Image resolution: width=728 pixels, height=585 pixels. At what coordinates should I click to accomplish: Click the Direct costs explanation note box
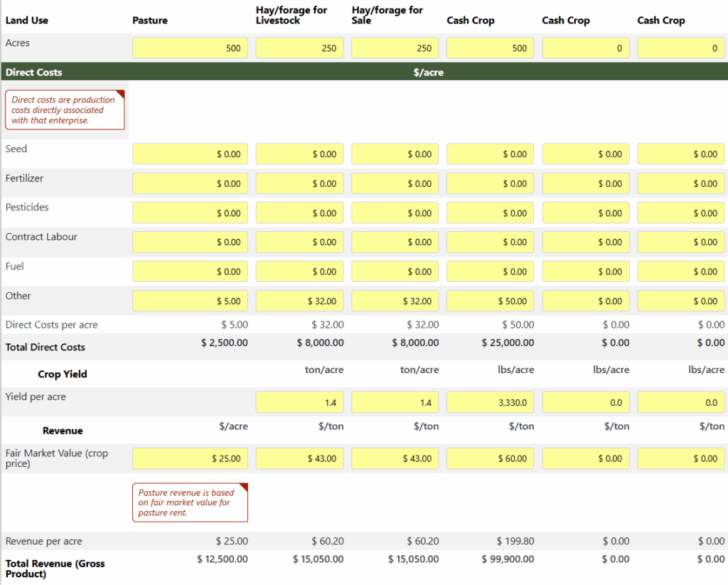64,110
